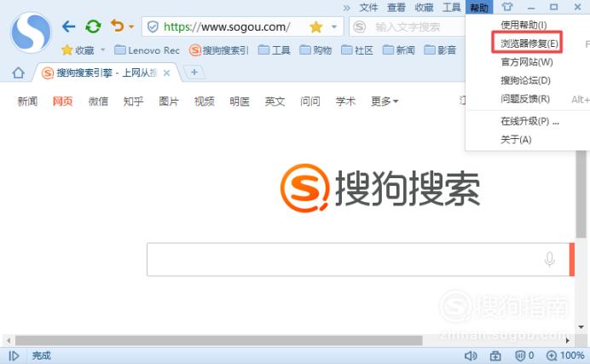Click the horizontal scrollbar right arrow

click(x=568, y=340)
